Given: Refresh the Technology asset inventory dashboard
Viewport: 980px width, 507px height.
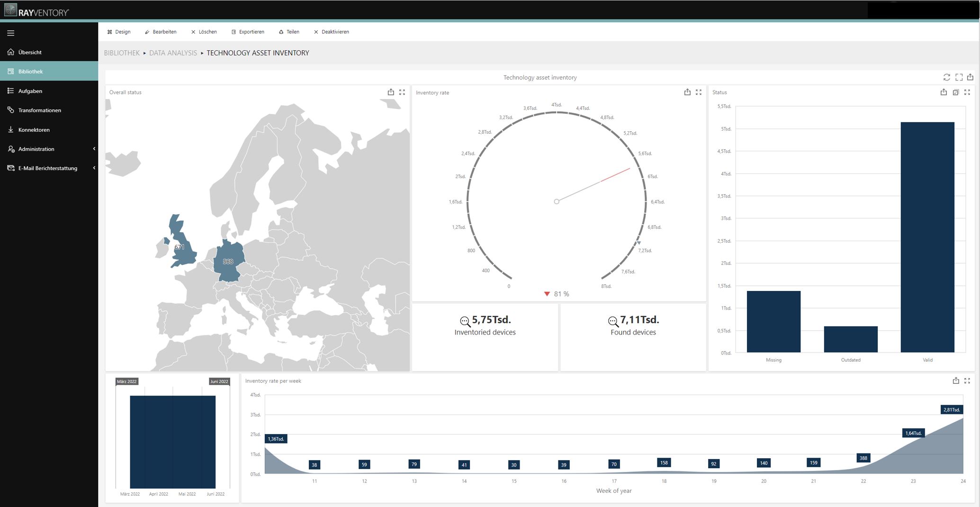Looking at the screenshot, I should pos(946,77).
